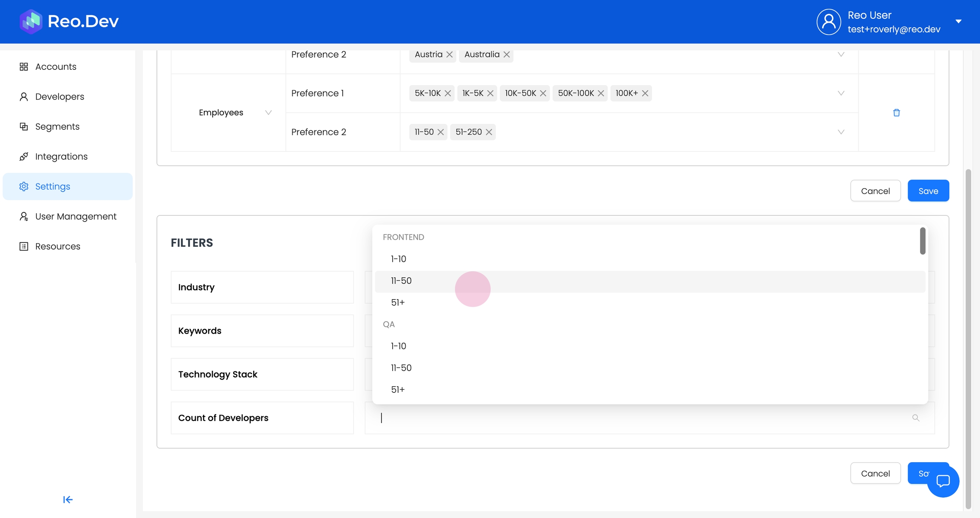Expand the Employees criteria dropdown
Image resolution: width=980 pixels, height=518 pixels.
point(268,113)
